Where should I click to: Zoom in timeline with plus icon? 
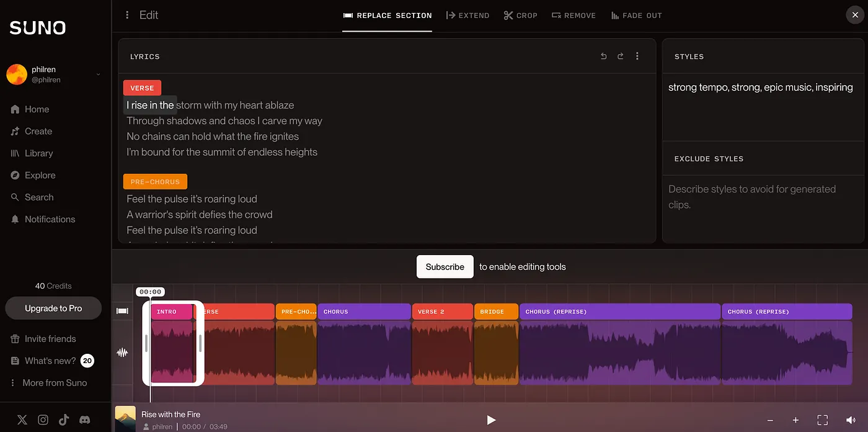tap(795, 420)
